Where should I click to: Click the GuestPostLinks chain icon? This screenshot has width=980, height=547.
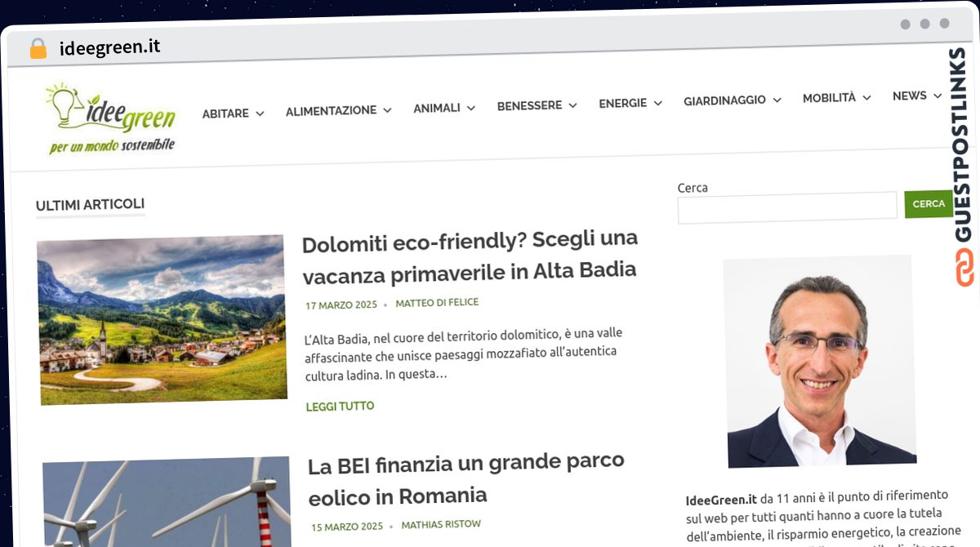click(966, 268)
